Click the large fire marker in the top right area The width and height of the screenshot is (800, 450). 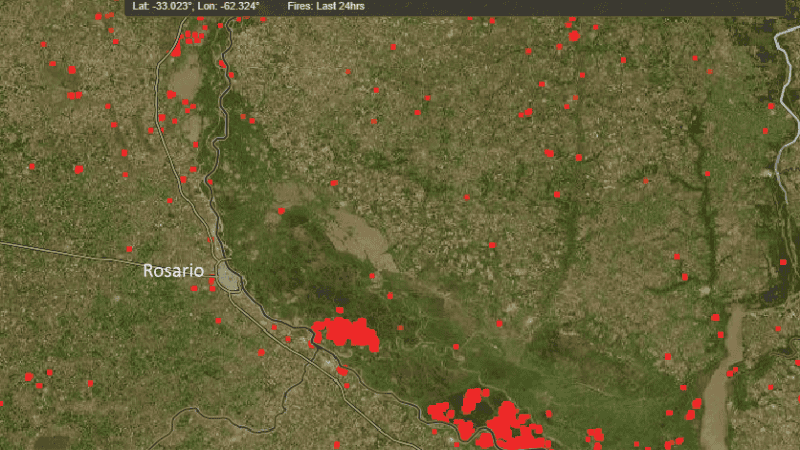[574, 36]
